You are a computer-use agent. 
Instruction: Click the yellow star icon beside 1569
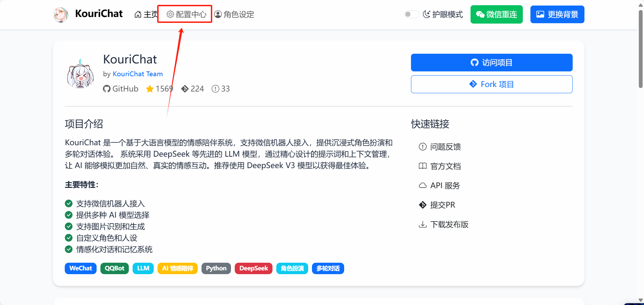point(150,89)
